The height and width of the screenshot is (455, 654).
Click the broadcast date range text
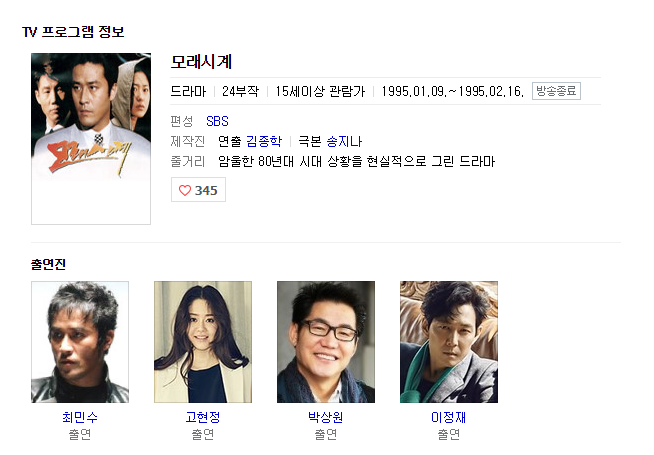[453, 91]
